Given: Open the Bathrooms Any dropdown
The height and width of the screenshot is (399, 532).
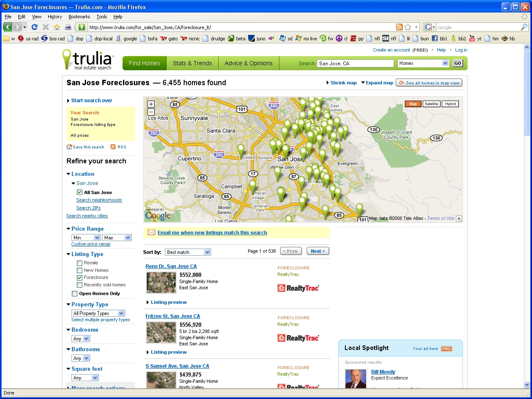Looking at the screenshot, I should tap(81, 358).
